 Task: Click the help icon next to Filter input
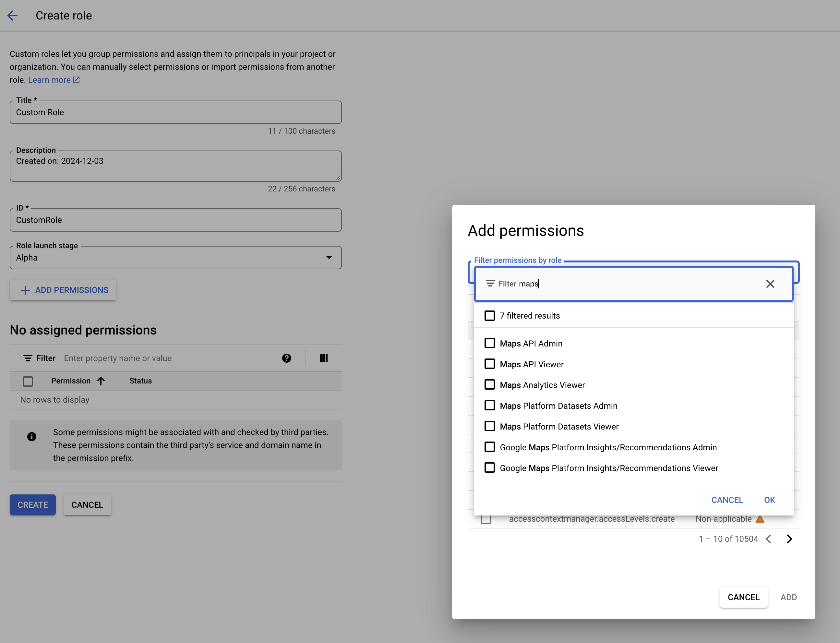coord(286,358)
